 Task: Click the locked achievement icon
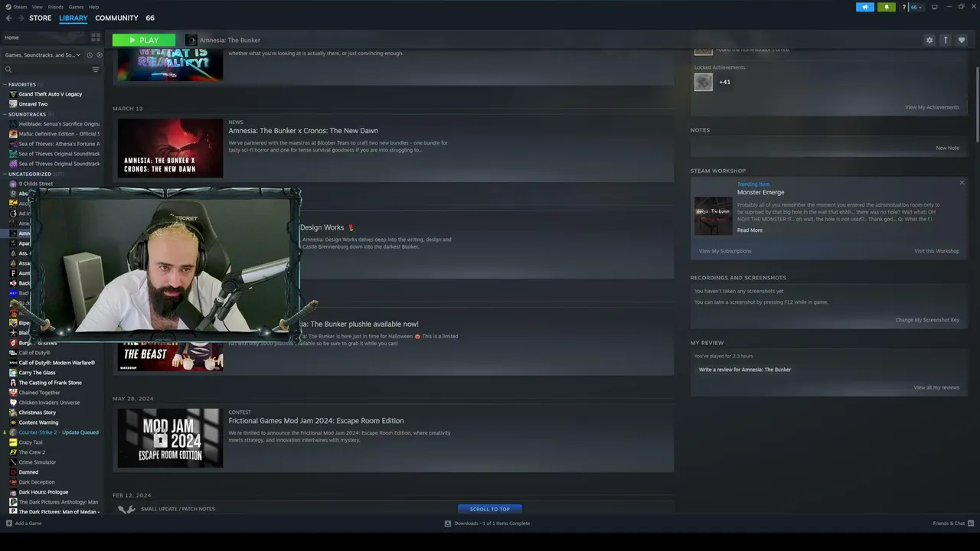click(704, 82)
